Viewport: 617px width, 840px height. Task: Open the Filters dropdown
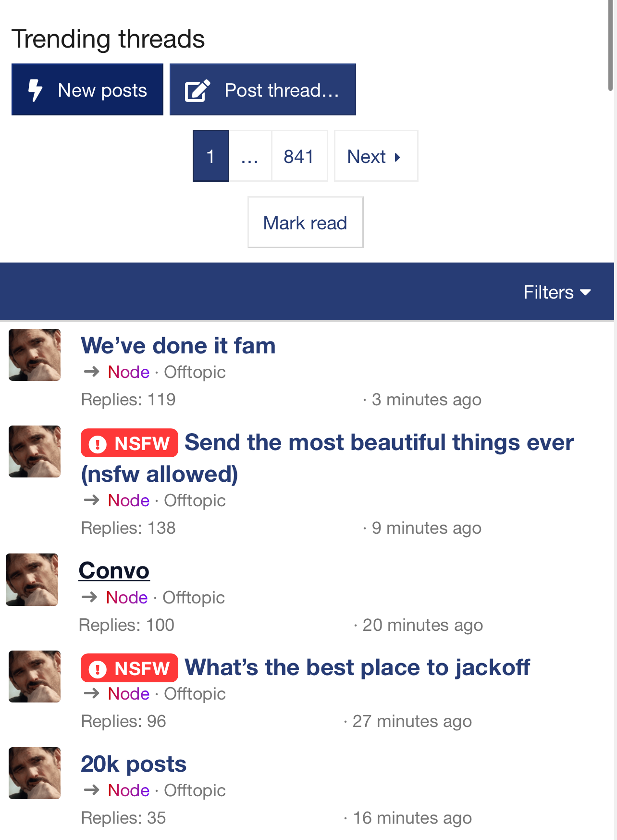556,292
